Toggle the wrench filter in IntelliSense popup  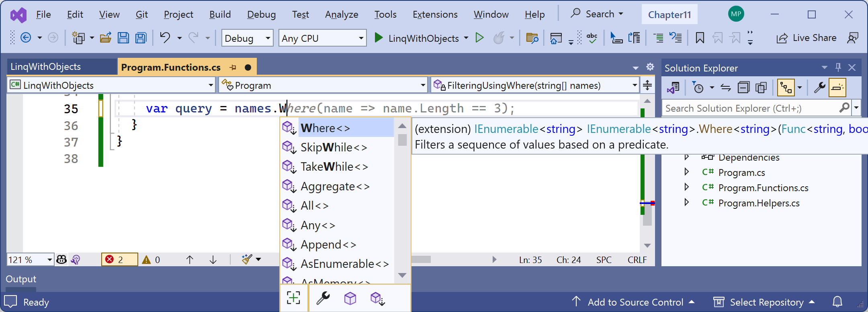323,298
